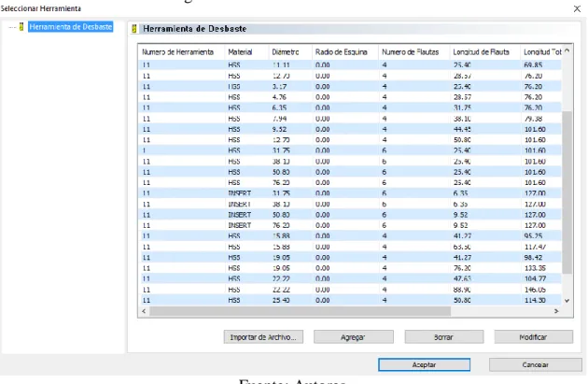Confirm with the Aceptar button

pyautogui.click(x=424, y=364)
